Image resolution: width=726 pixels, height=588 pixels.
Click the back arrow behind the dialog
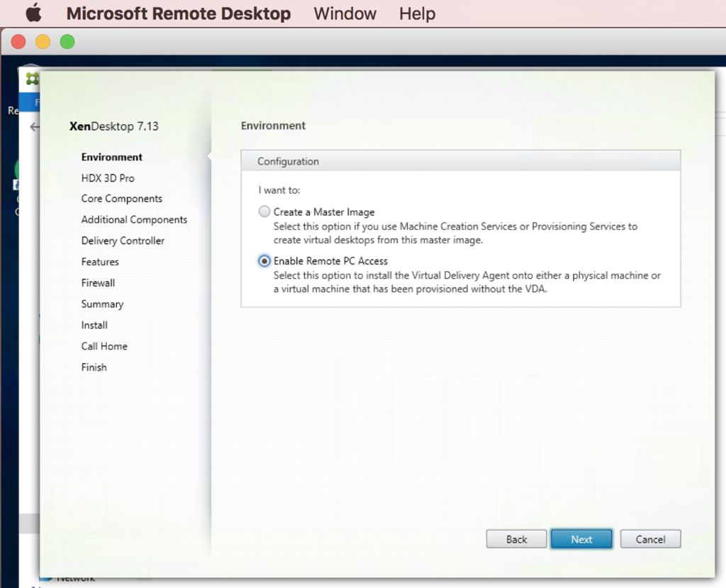coord(34,126)
